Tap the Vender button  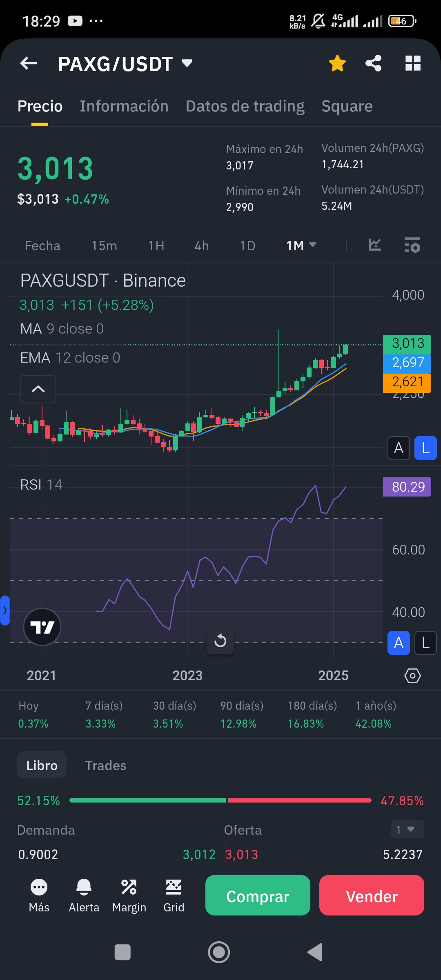[372, 895]
